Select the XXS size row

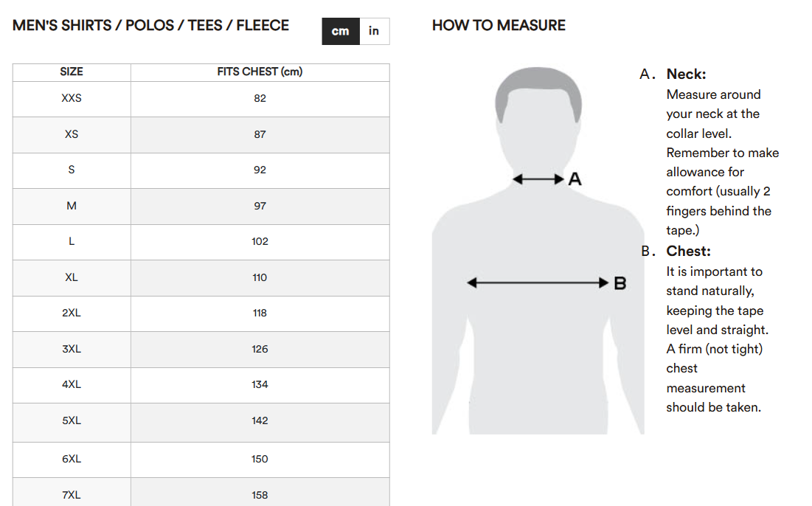(x=201, y=99)
